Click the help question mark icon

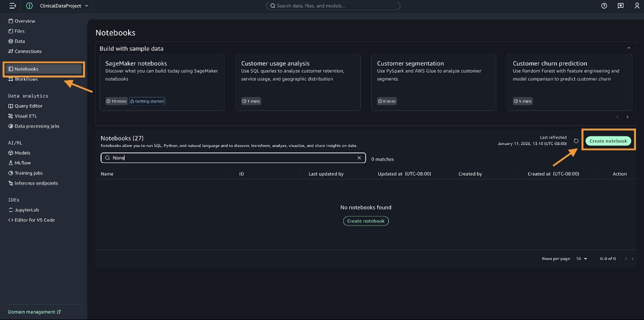(x=604, y=6)
